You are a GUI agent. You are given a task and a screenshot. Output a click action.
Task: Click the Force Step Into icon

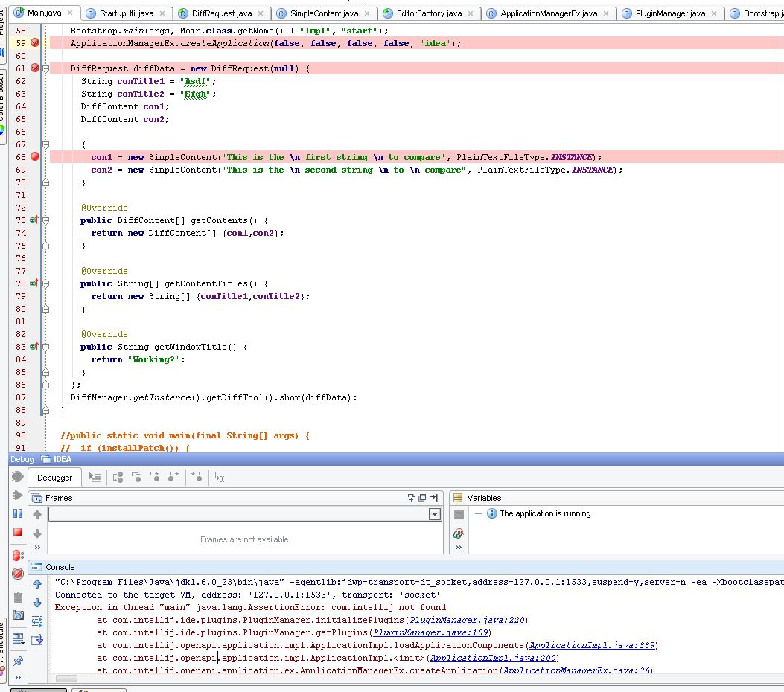click(155, 478)
